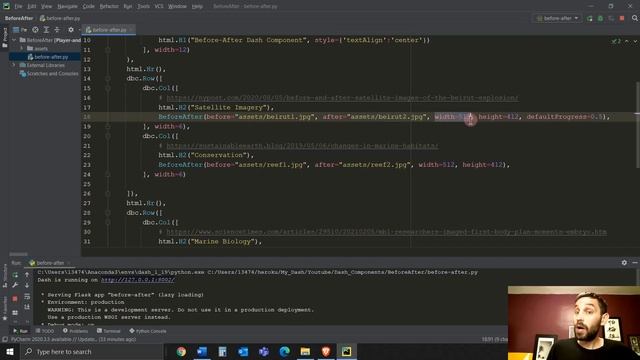The width and height of the screenshot is (640, 360).
Task: Open the Run tool window tab at bottom
Action: (x=20, y=331)
